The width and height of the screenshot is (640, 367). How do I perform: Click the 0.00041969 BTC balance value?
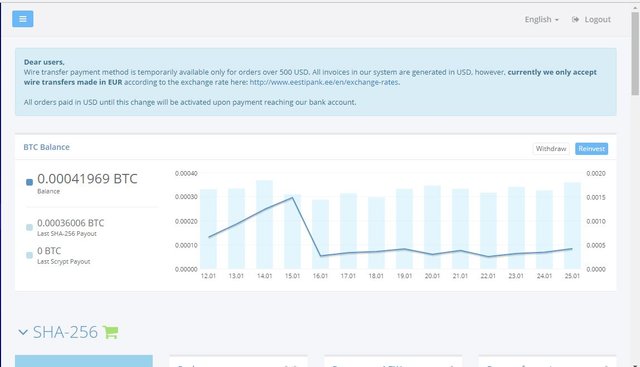coord(87,179)
